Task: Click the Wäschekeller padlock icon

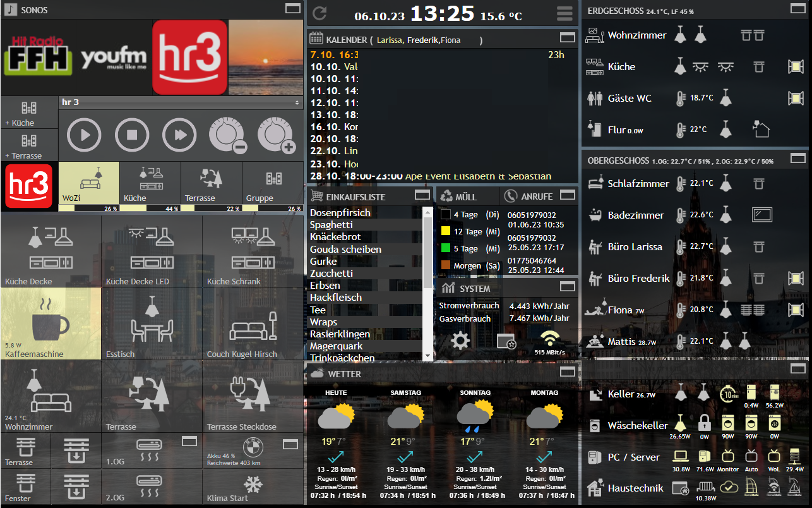Action: coord(705,422)
